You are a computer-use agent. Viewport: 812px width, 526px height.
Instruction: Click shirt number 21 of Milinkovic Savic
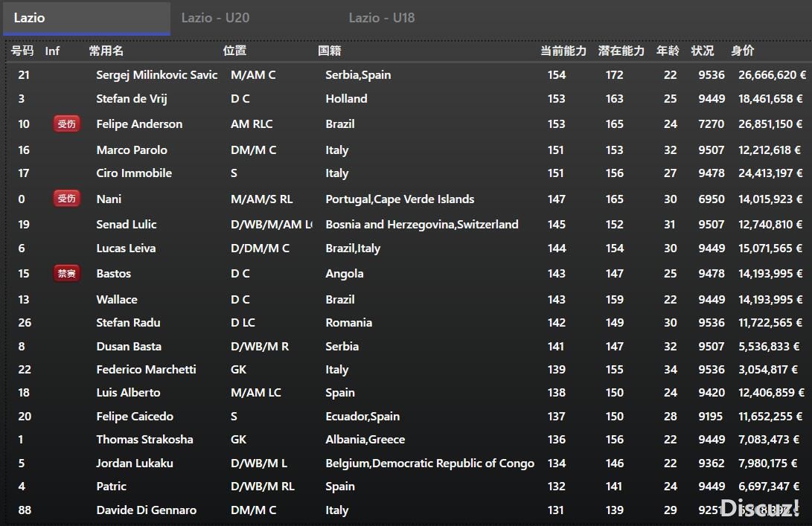click(x=24, y=75)
